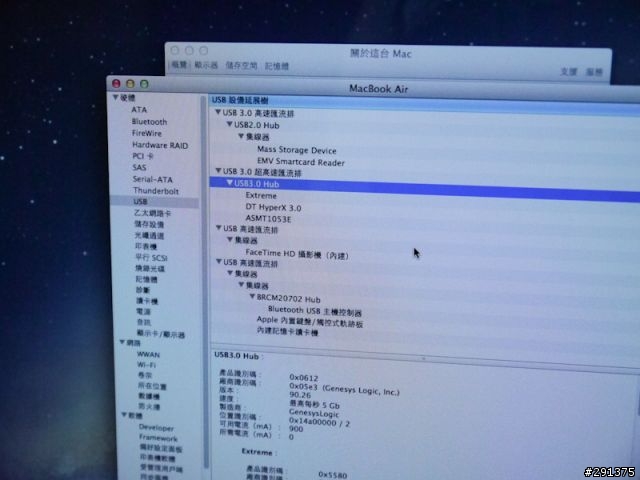Select 內建記憶卡讀卡機 row
The width and height of the screenshot is (640, 480).
coord(287,331)
